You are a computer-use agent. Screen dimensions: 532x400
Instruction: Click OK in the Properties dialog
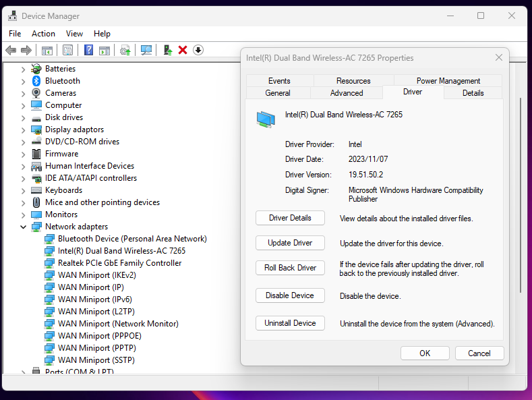425,353
